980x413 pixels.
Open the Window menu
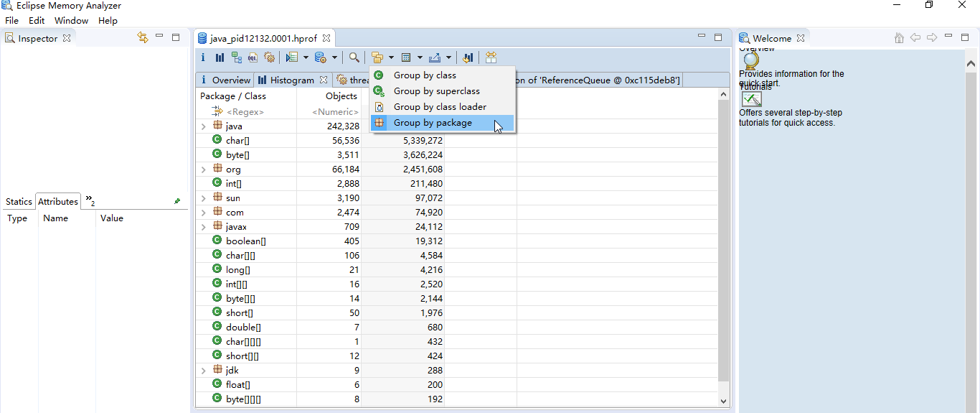[x=72, y=21]
